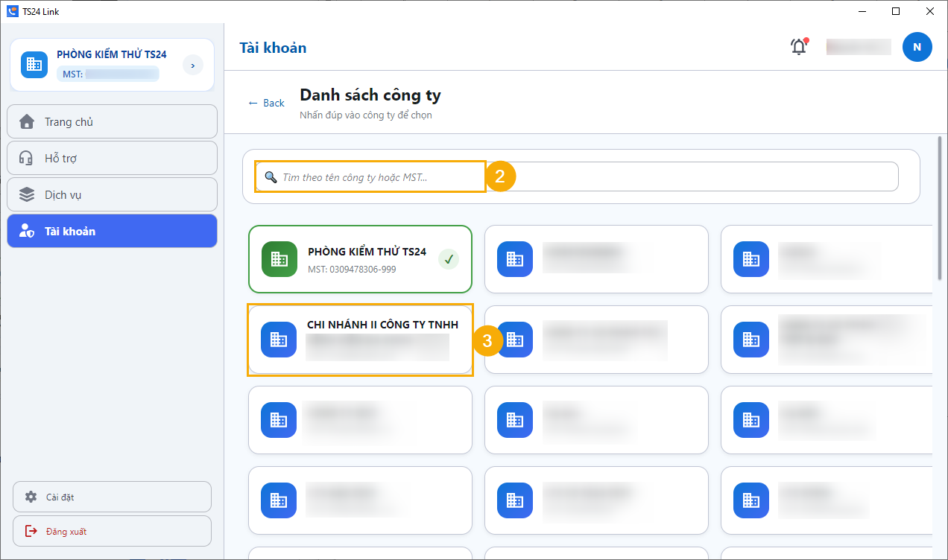Click the layers icon beside Dịch vụ
Image resolution: width=948 pixels, height=560 pixels.
[x=27, y=194]
